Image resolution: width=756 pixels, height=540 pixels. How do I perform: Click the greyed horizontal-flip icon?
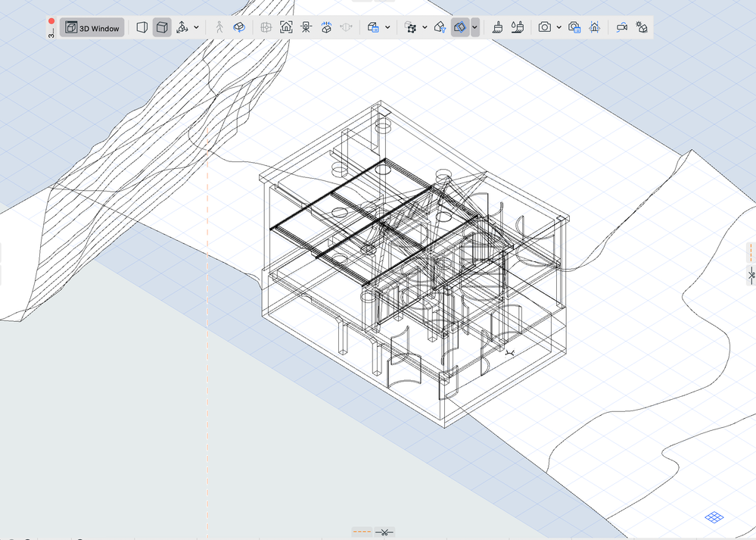tap(346, 27)
